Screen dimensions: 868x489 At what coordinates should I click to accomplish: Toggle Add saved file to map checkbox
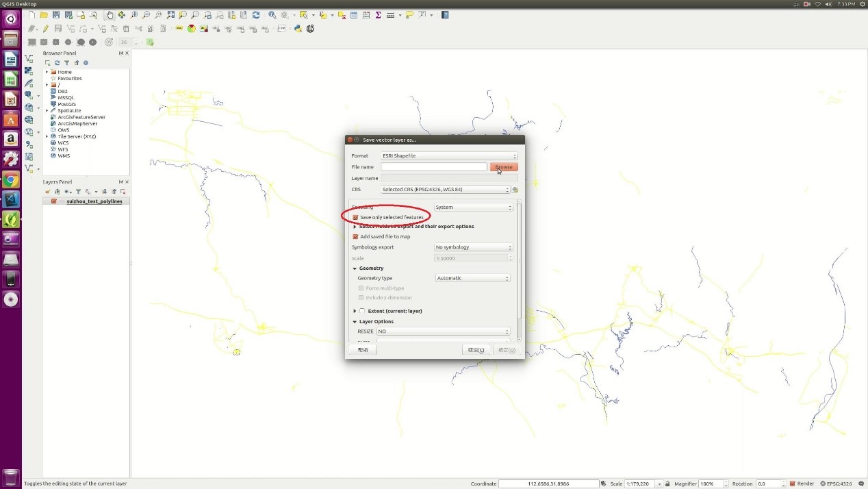[355, 236]
